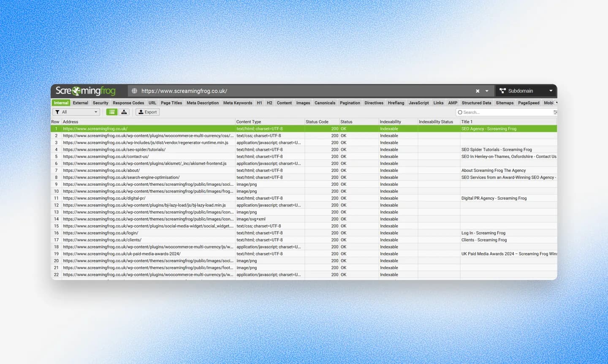Switch to the Pagination tab
Screen dimensions: 608x364
point(350,103)
